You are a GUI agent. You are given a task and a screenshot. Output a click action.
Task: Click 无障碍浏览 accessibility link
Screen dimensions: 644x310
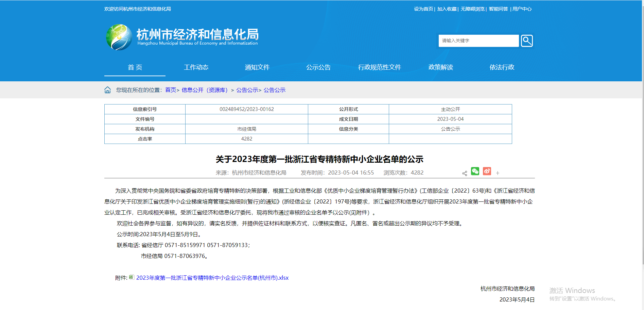point(472,9)
